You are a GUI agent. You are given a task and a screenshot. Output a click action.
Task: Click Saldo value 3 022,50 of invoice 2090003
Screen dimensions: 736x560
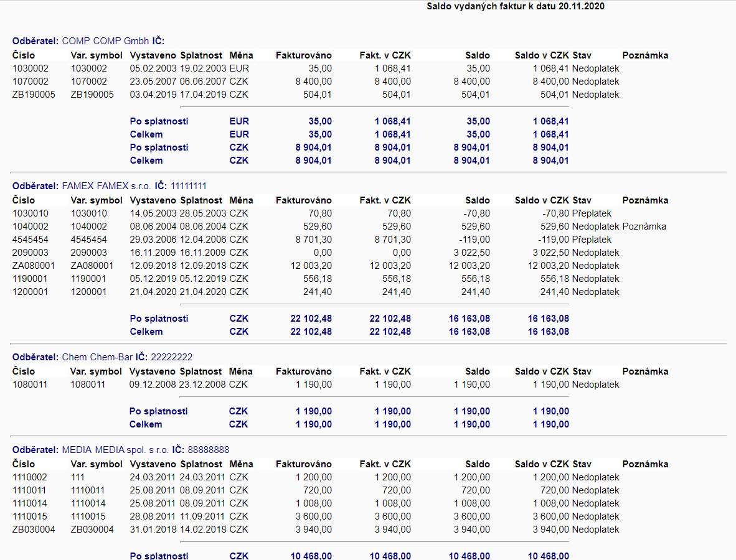pos(472,253)
